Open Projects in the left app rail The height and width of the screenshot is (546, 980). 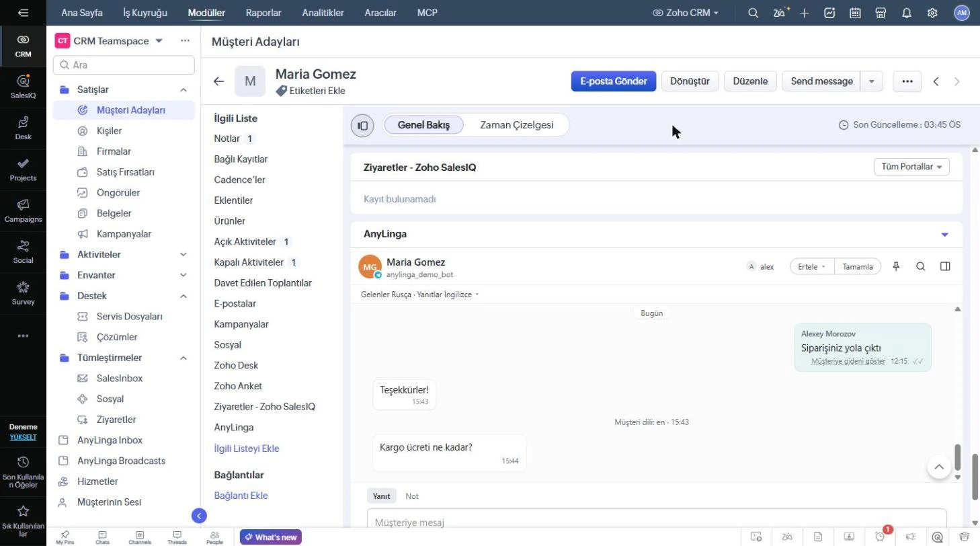(23, 169)
